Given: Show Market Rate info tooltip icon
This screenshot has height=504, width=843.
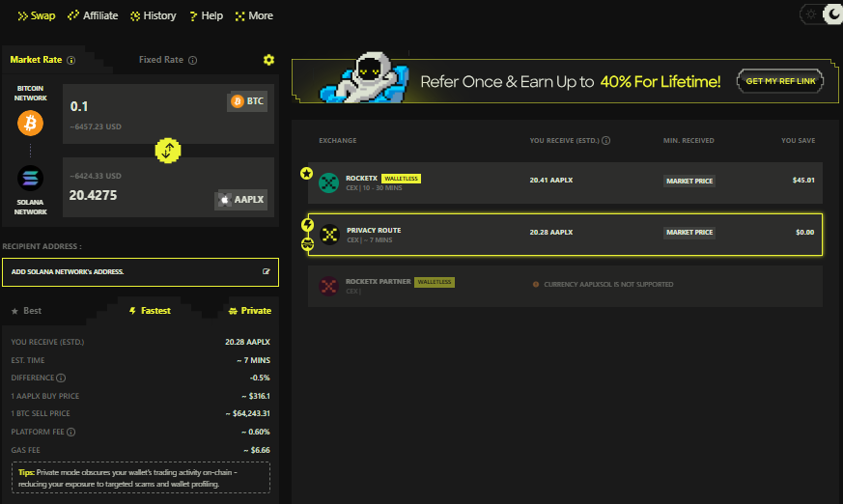Looking at the screenshot, I should pos(70,60).
